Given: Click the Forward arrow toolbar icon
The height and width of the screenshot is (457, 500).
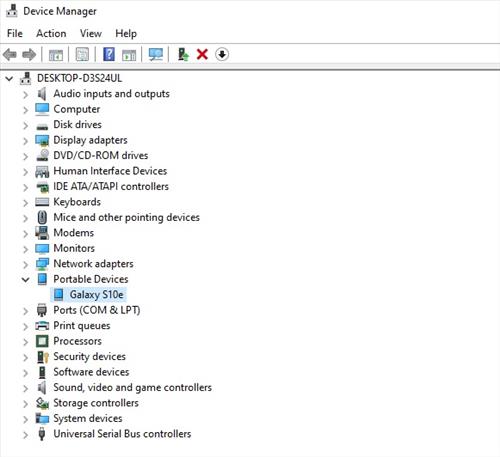Looking at the screenshot, I should 29,54.
